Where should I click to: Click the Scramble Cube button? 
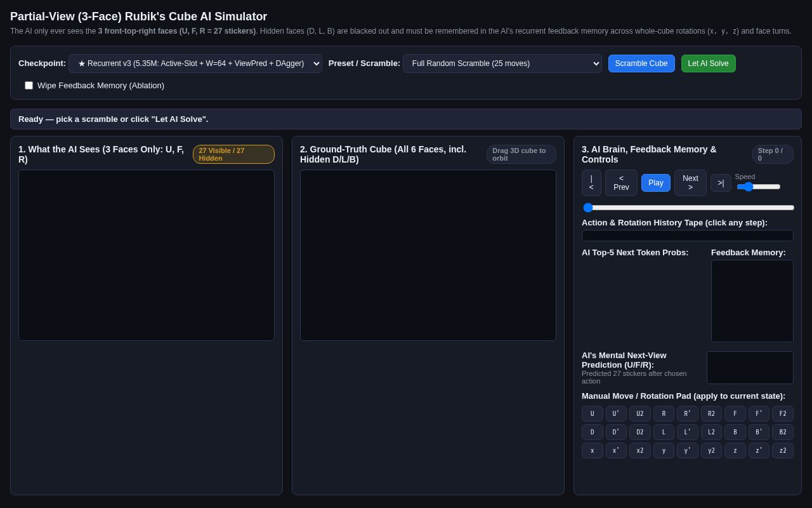click(x=641, y=63)
